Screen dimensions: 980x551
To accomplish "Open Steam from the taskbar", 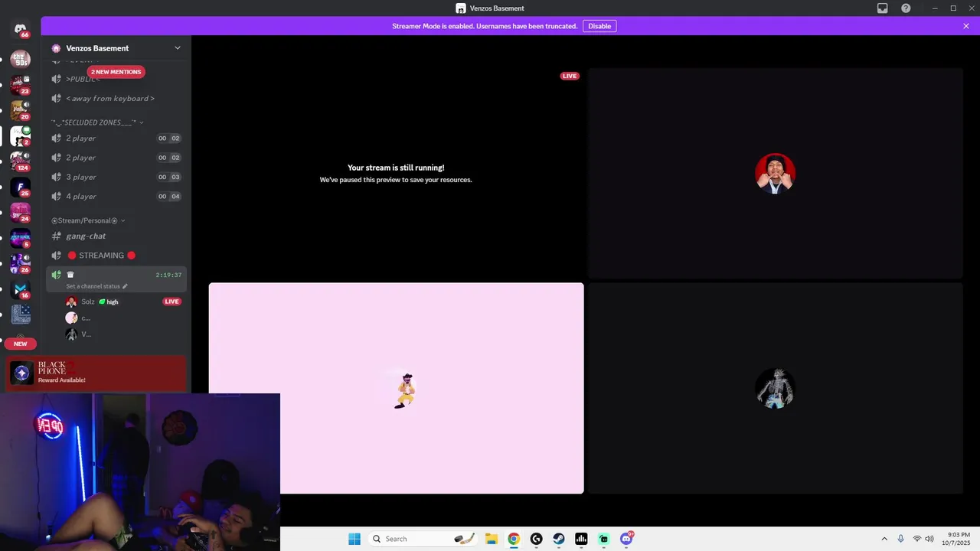I will coord(559,539).
